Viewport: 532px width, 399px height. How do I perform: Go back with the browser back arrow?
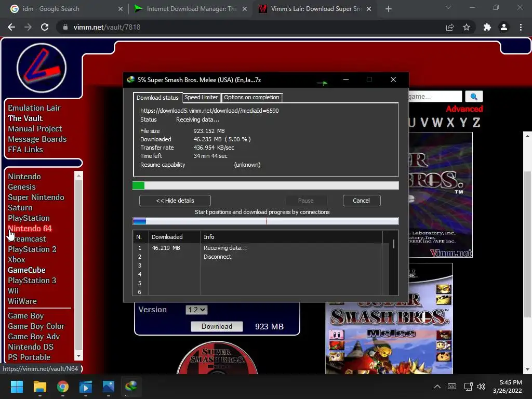(x=11, y=27)
